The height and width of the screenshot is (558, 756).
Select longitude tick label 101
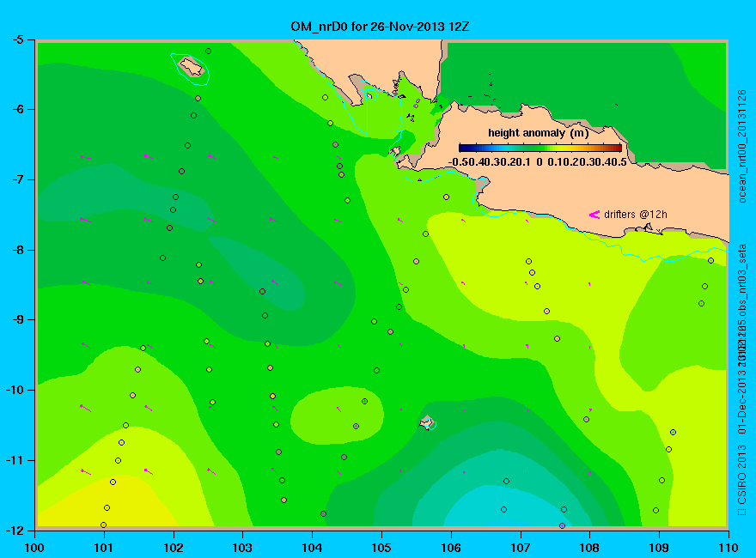[x=104, y=548]
